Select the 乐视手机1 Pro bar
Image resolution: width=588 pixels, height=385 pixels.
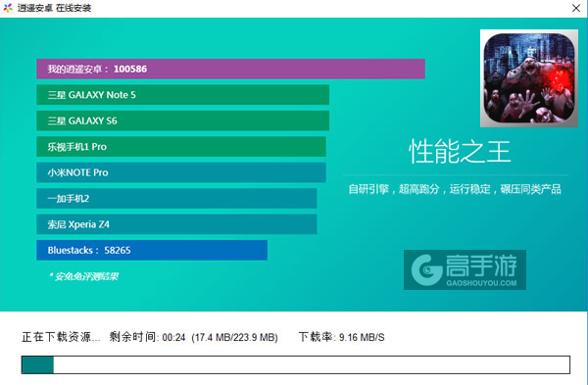click(x=181, y=147)
